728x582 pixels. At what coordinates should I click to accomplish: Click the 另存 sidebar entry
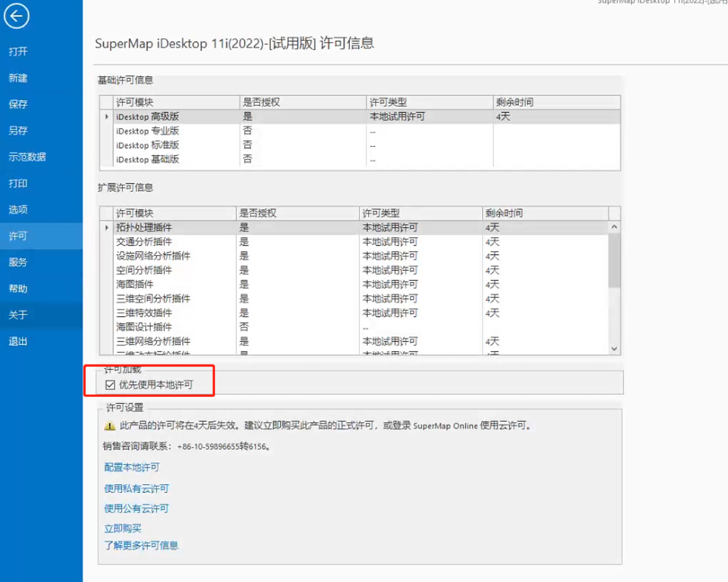click(42, 131)
